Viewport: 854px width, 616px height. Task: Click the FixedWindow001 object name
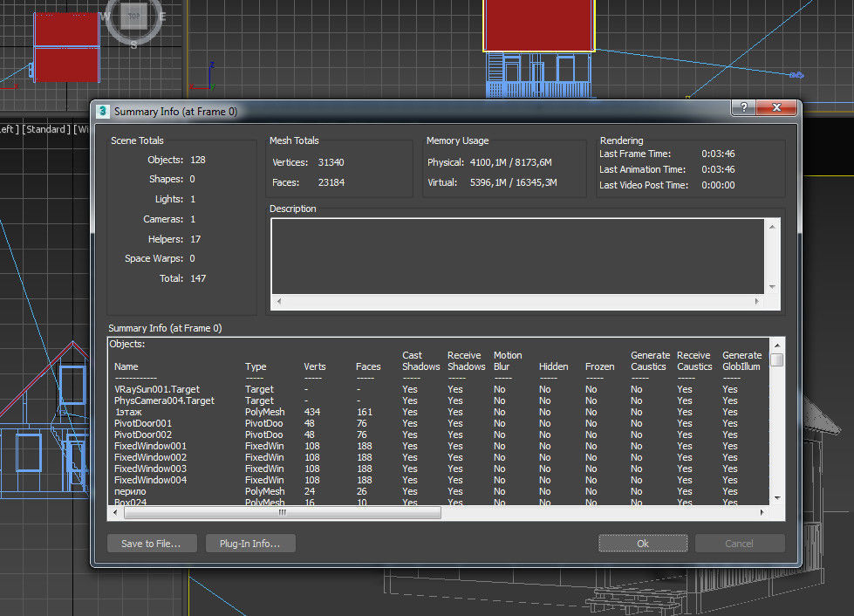(150, 446)
